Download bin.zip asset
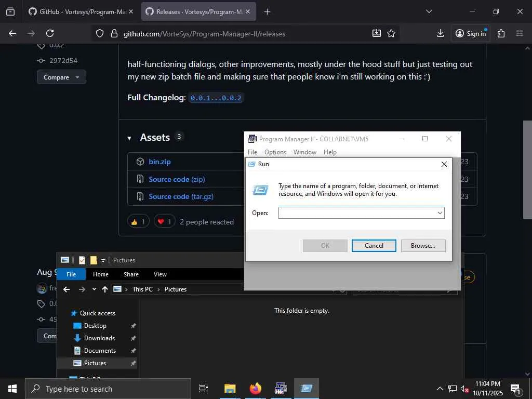 click(x=159, y=162)
